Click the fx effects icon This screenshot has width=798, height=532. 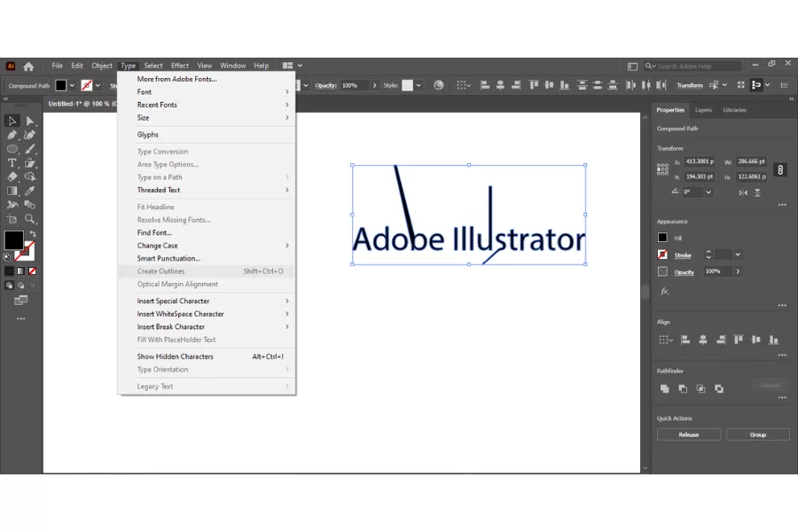[664, 291]
